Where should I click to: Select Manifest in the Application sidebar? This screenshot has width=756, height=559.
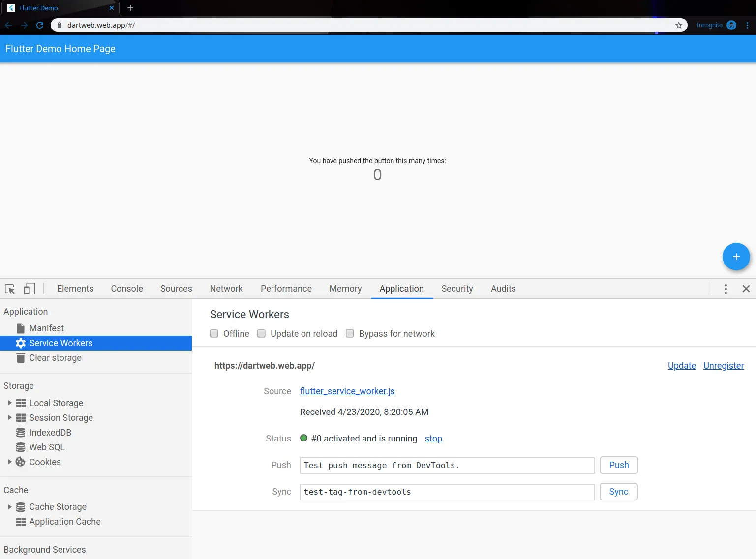(46, 328)
